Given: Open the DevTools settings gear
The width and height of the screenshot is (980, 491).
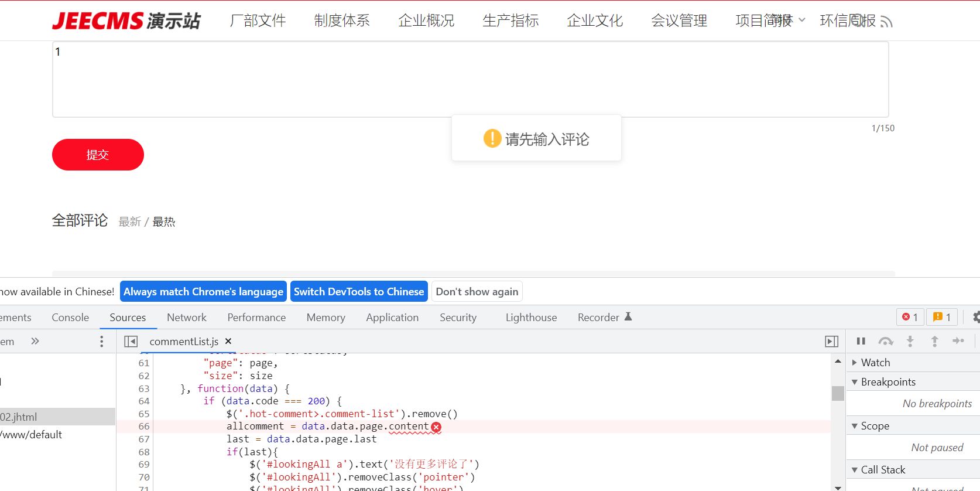Looking at the screenshot, I should pos(975,317).
